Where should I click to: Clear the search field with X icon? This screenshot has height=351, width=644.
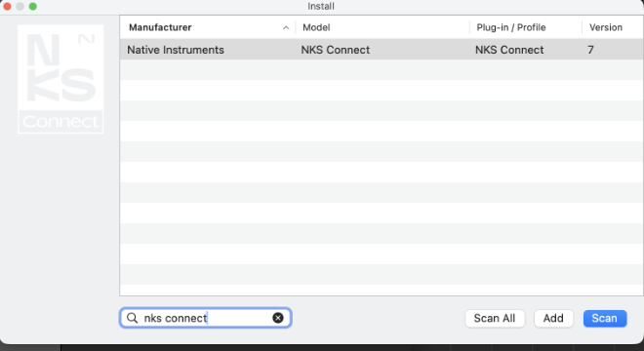pos(278,318)
